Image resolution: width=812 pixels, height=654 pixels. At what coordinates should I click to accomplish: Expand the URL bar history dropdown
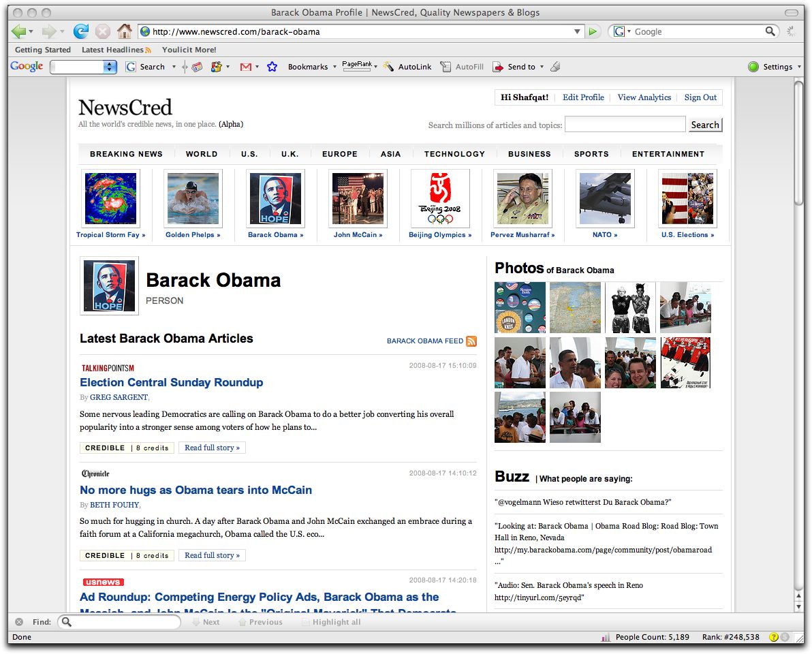point(577,31)
